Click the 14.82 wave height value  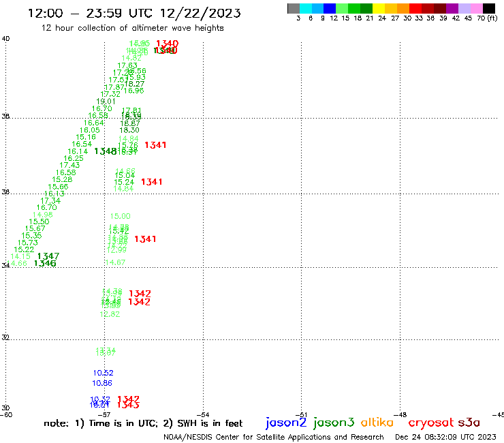pos(131,58)
